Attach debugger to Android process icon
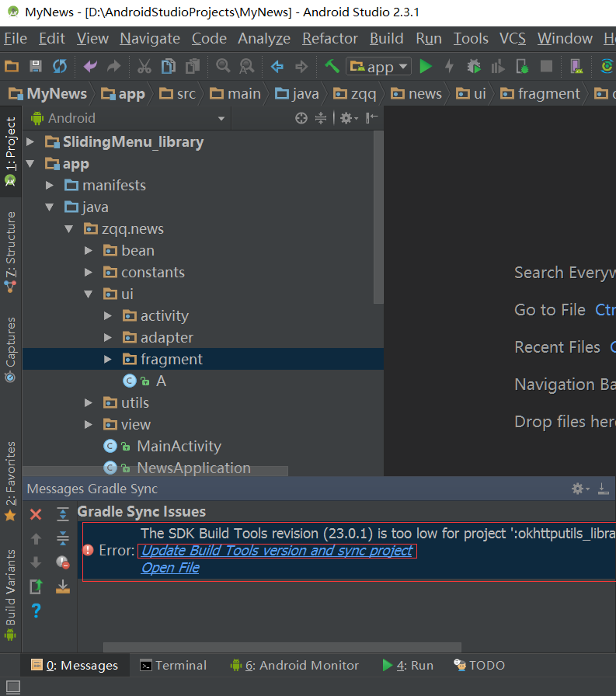 [522, 67]
